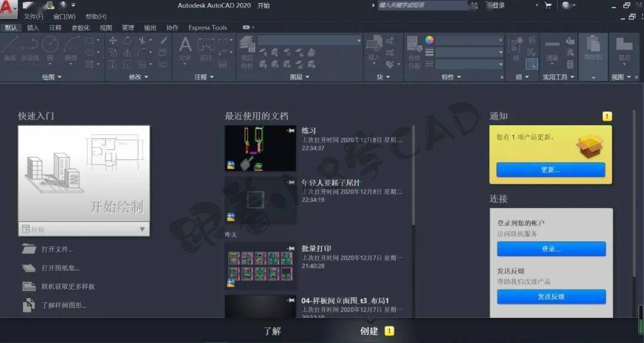Image resolution: width=644 pixels, height=343 pixels.
Task: Open the lineweight dropdown in 特性 panel
Action: tap(469, 52)
